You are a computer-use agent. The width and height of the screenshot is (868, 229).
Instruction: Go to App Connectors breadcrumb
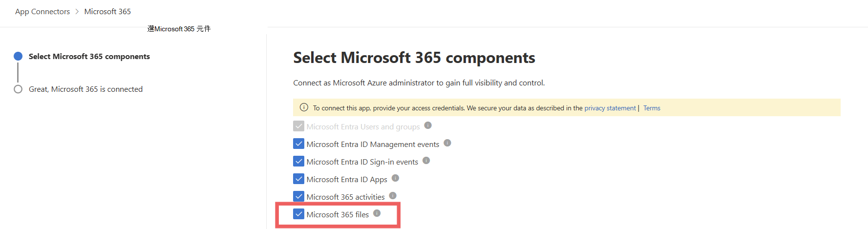coord(42,12)
